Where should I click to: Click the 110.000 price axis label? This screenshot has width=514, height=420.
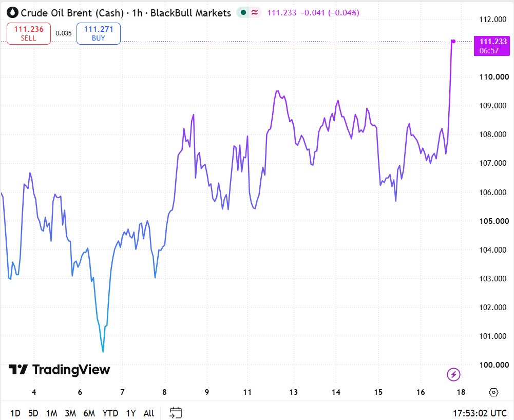click(494, 77)
